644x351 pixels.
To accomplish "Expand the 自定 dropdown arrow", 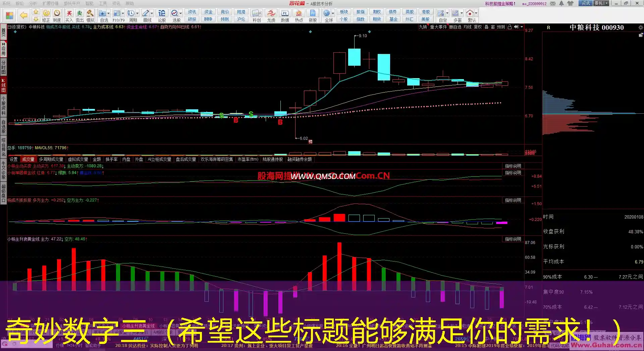I will pyautogui.click(x=447, y=13).
